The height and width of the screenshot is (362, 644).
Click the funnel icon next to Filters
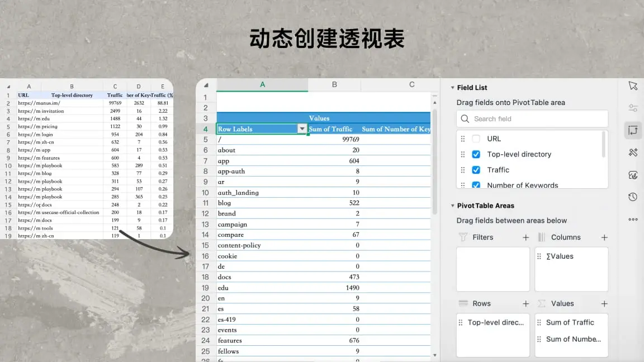463,237
